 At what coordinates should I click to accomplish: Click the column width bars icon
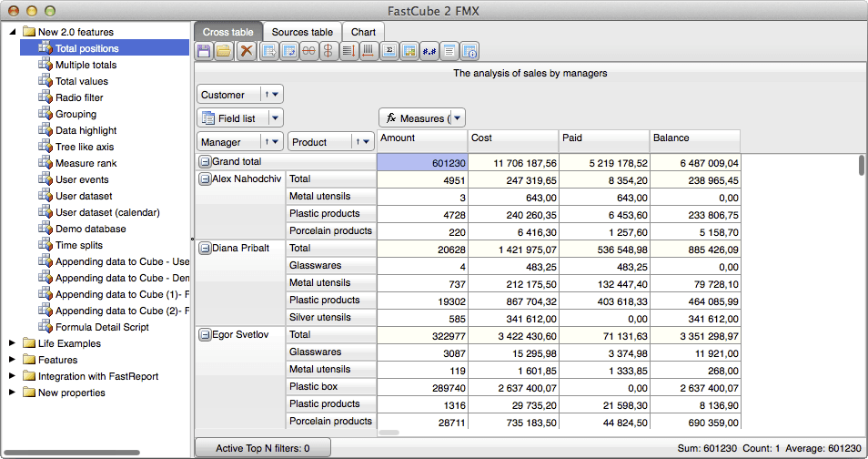[x=368, y=52]
